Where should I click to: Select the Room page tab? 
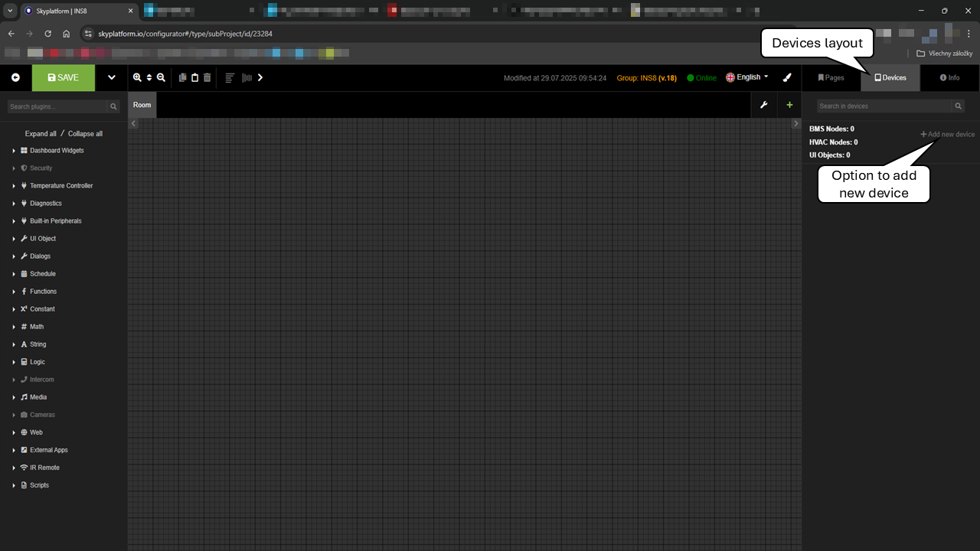coord(142,105)
